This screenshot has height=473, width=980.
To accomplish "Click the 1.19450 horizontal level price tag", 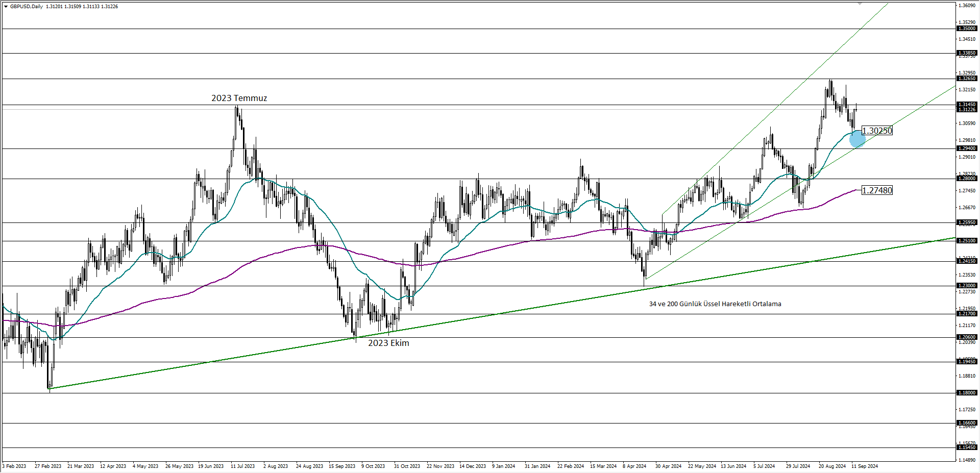I will coord(967,362).
